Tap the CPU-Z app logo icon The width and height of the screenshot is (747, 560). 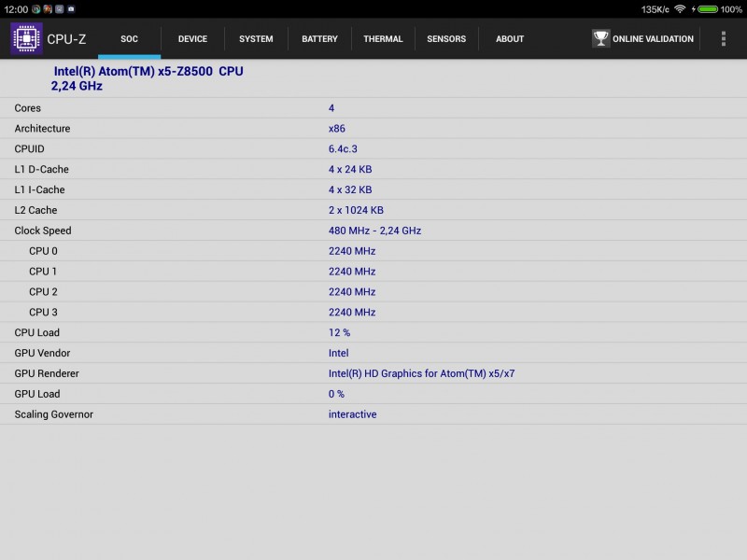point(26,38)
